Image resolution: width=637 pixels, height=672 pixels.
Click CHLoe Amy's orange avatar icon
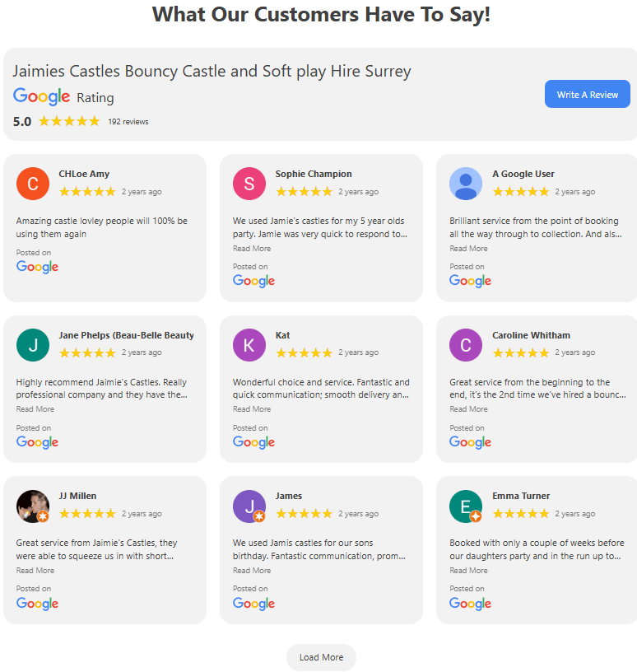tap(32, 183)
